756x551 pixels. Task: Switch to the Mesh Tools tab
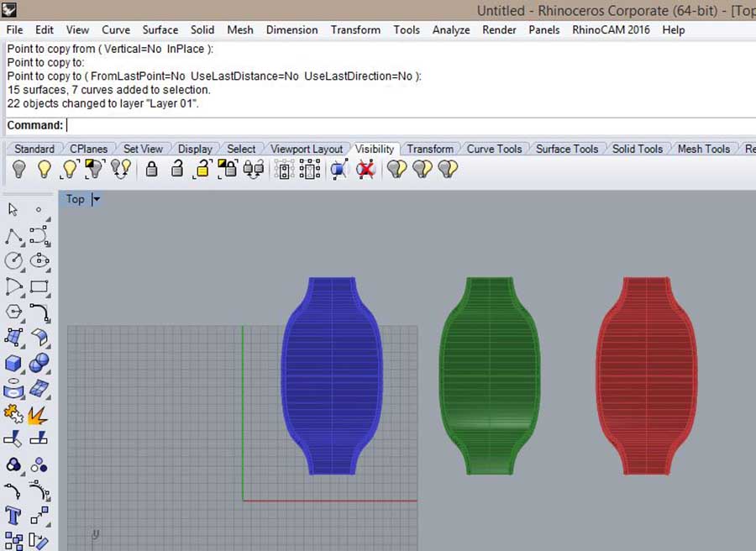pyautogui.click(x=703, y=149)
